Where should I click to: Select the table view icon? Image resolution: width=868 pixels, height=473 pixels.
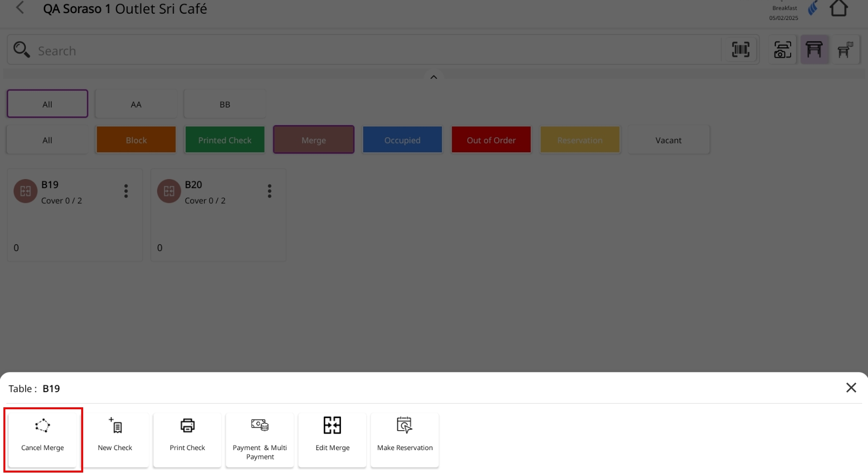point(814,50)
